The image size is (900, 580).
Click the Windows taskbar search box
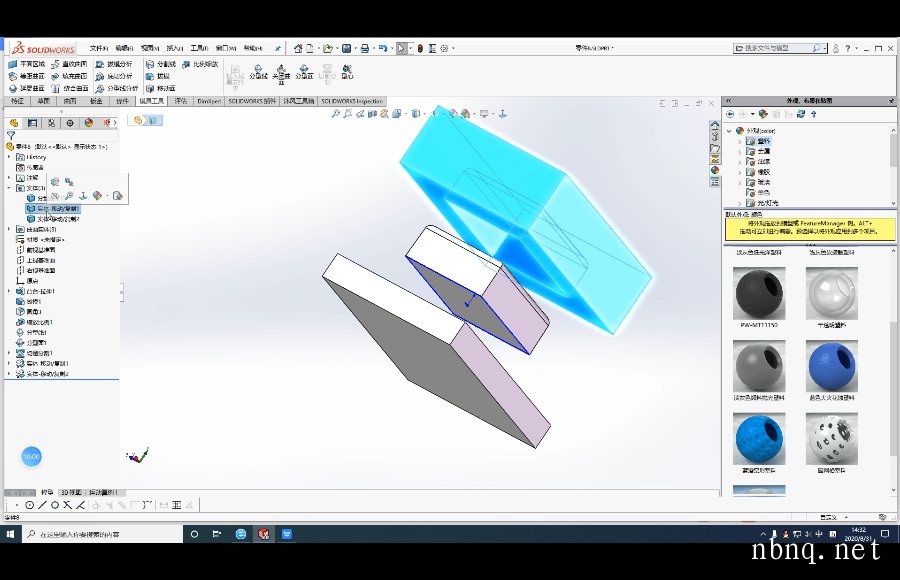tap(103, 534)
